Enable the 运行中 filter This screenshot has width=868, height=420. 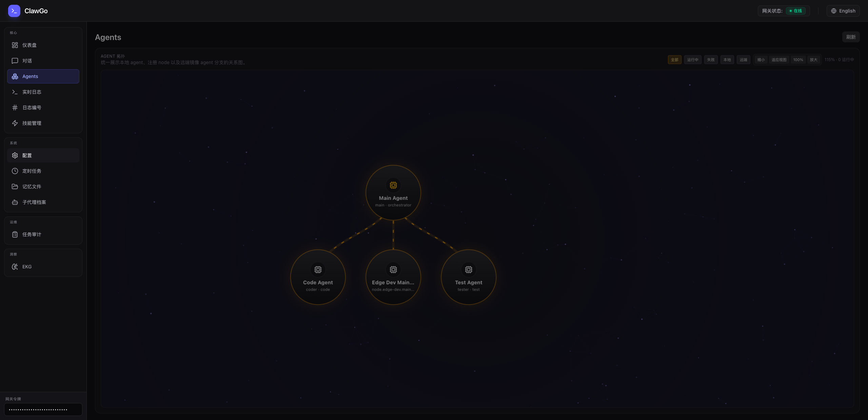click(693, 59)
